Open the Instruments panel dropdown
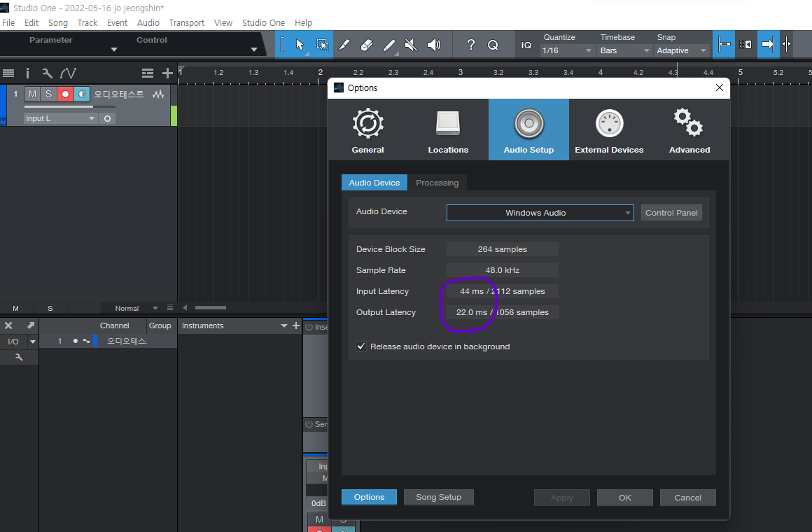812x532 pixels. coord(283,325)
